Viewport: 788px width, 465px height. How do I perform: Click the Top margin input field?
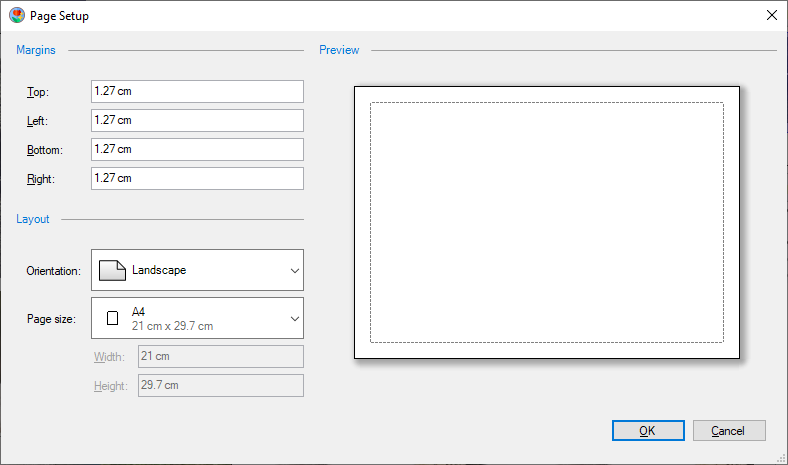(197, 91)
